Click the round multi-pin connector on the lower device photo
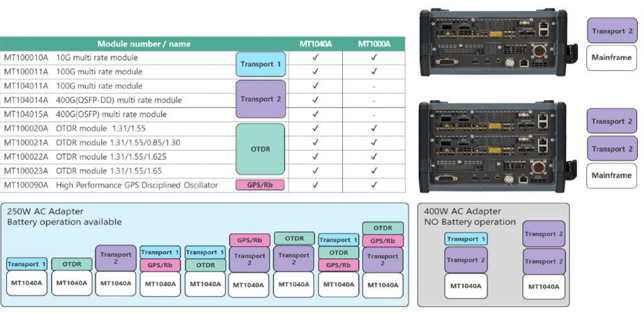The width and height of the screenshot is (644, 313). point(540,168)
